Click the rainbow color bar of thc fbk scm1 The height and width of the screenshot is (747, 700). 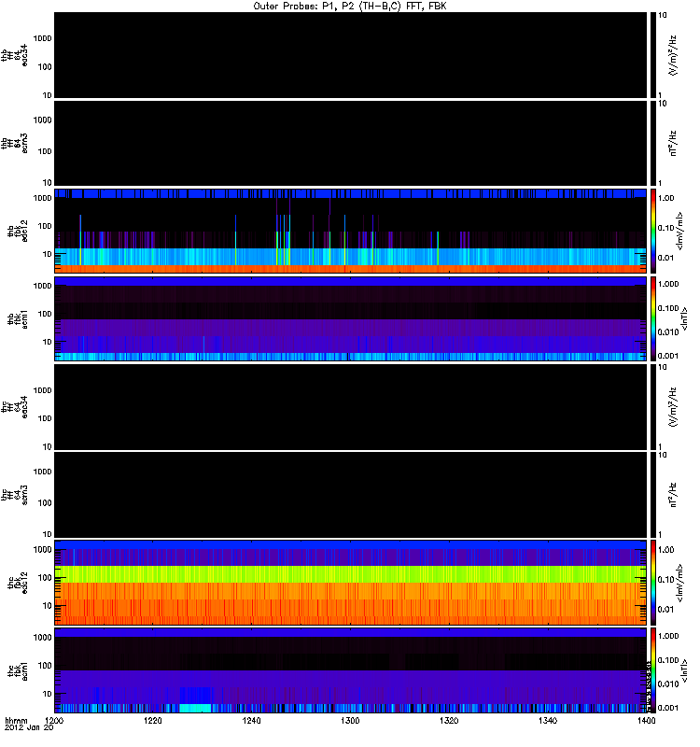click(x=653, y=669)
